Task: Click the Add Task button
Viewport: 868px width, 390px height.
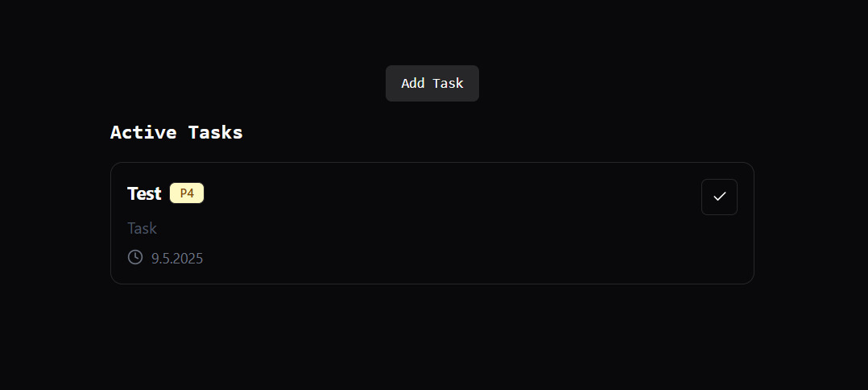Action: 432,84
